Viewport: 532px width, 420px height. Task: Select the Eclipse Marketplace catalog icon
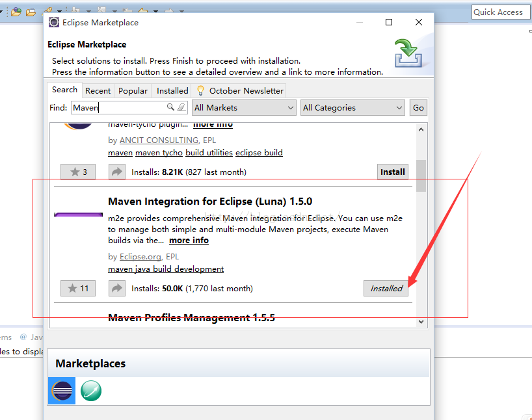(62, 391)
